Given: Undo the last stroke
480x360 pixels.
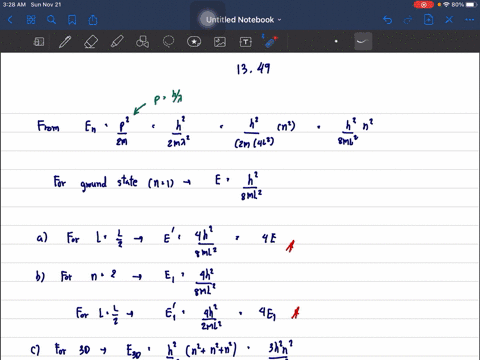Looking at the screenshot, I should click(387, 20).
